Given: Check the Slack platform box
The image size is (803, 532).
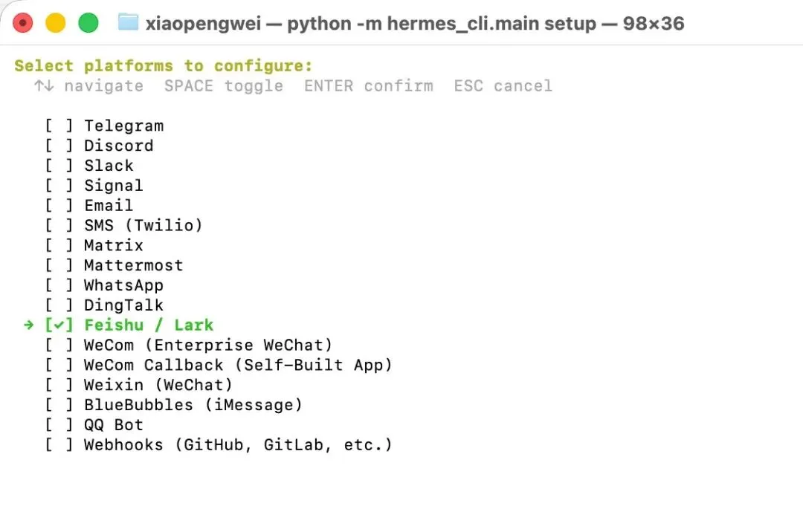Looking at the screenshot, I should click(x=59, y=166).
